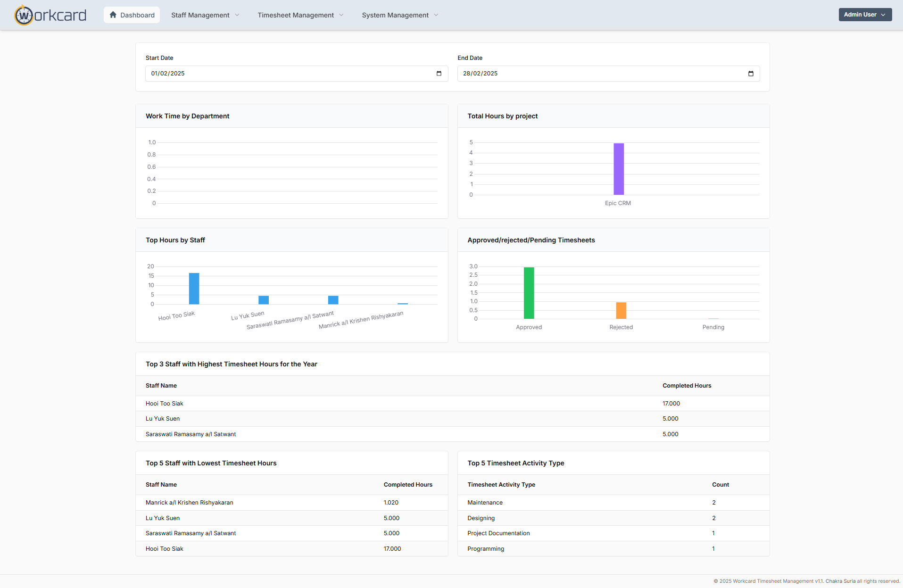Screen dimensions: 903x588
Task: Select Hooi Too Siak in yearly top 3 table
Action: tap(165, 404)
